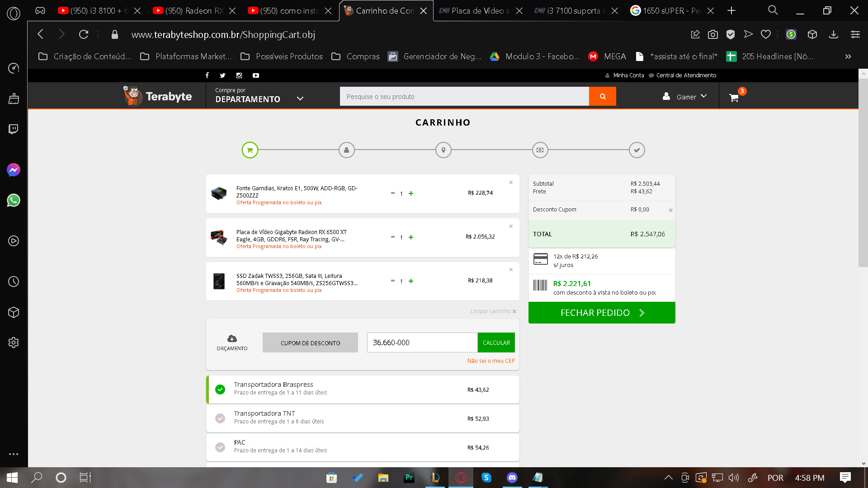Decrease quantity of Fonte Gamdias
Image resolution: width=868 pixels, height=488 pixels.
[x=393, y=193]
